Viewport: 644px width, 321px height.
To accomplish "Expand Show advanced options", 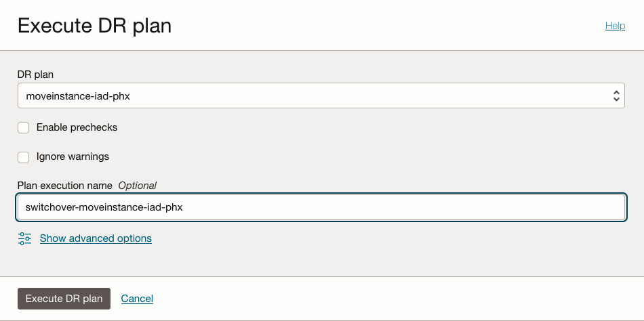I will 96,238.
